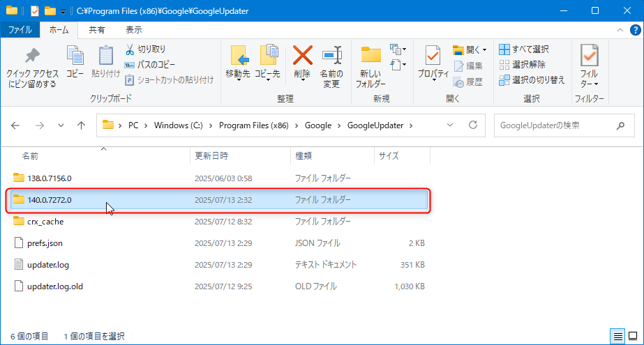Switch to Details view icon in status bar
This screenshot has height=345, width=644.
pyautogui.click(x=617, y=337)
